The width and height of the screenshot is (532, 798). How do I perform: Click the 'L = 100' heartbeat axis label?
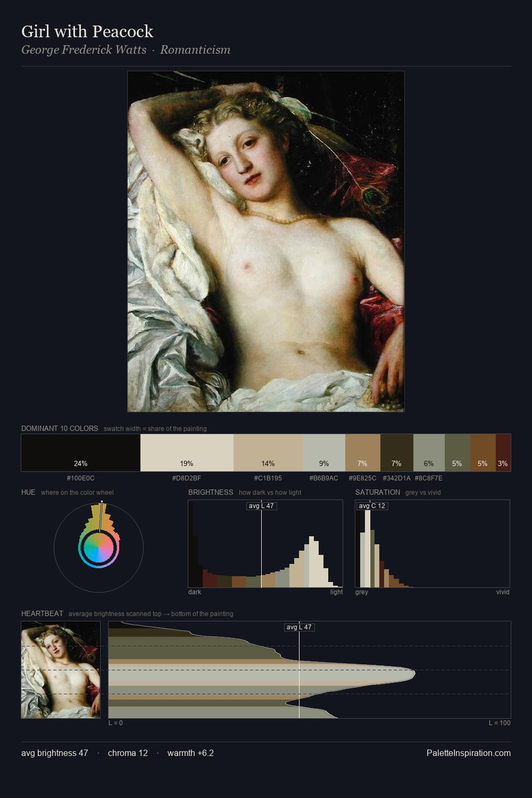click(x=500, y=723)
